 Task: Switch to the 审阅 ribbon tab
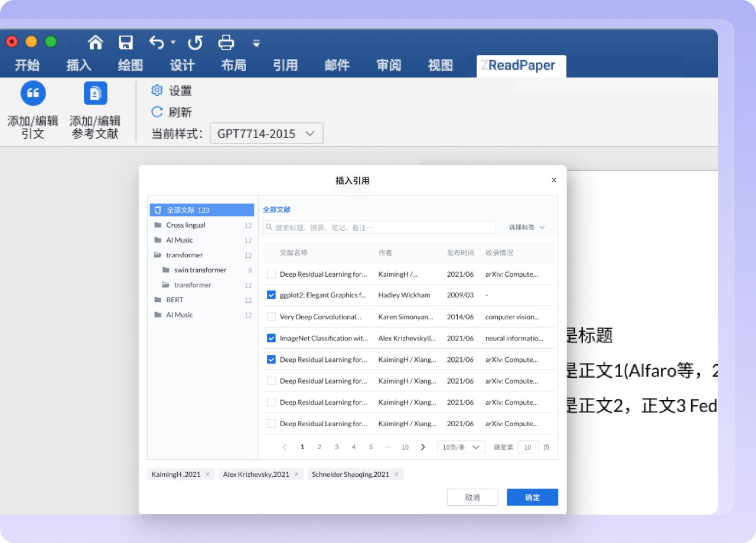[388, 65]
